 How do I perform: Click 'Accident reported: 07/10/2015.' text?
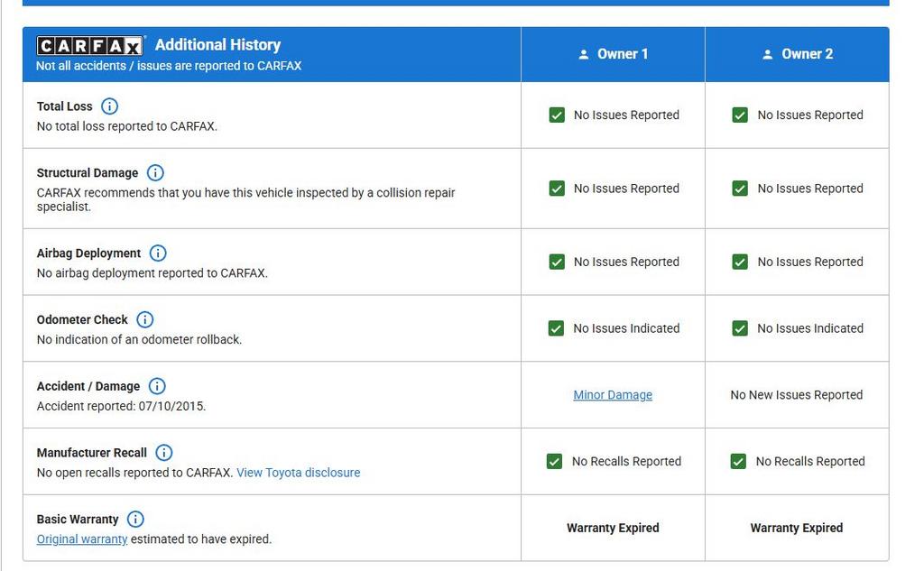coord(122,406)
